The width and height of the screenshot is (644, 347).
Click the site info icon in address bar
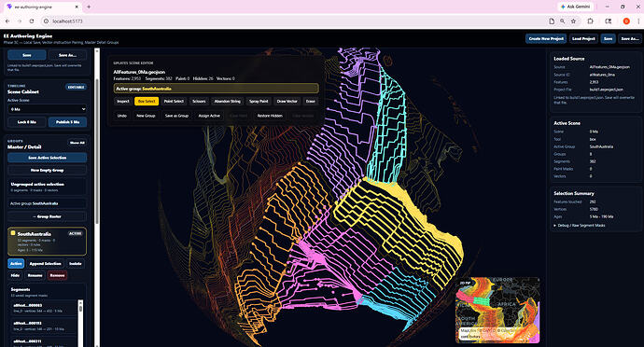click(x=46, y=21)
